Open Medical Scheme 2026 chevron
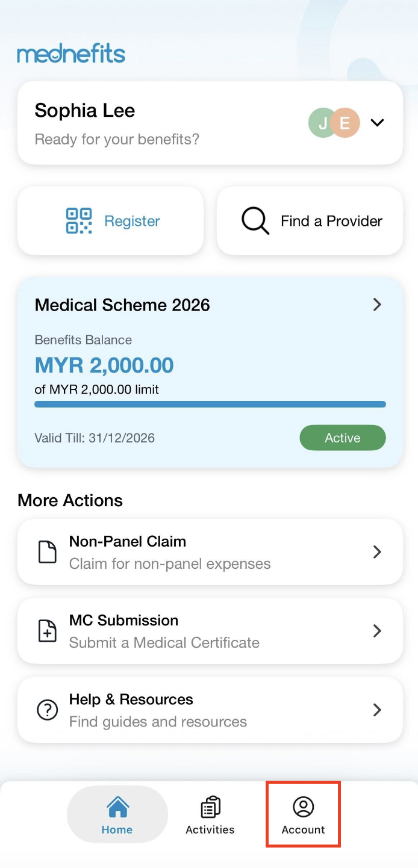 coord(377,305)
